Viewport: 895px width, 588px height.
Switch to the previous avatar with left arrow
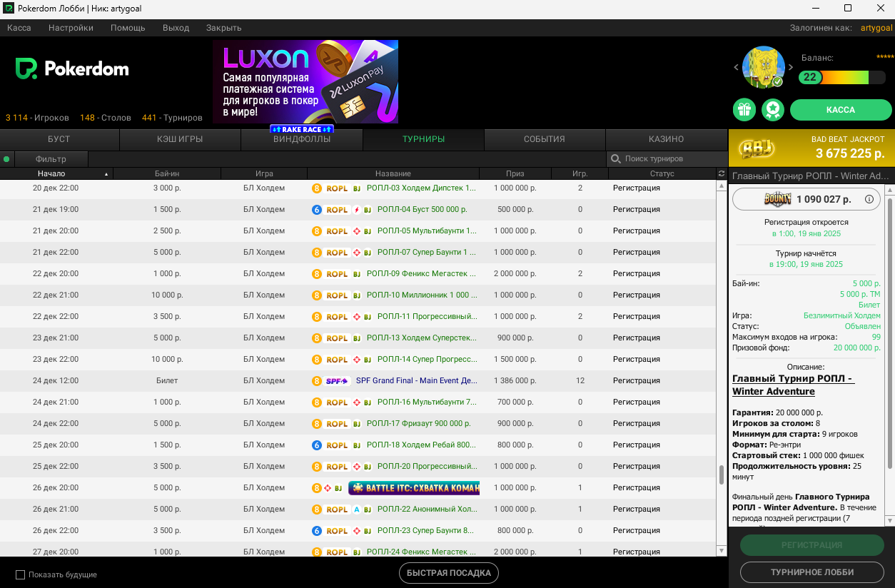point(737,68)
